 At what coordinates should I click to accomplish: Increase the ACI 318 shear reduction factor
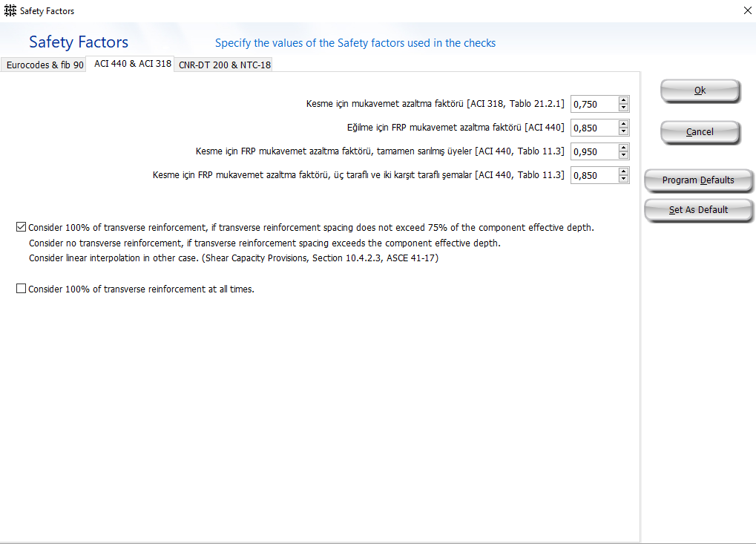623,100
